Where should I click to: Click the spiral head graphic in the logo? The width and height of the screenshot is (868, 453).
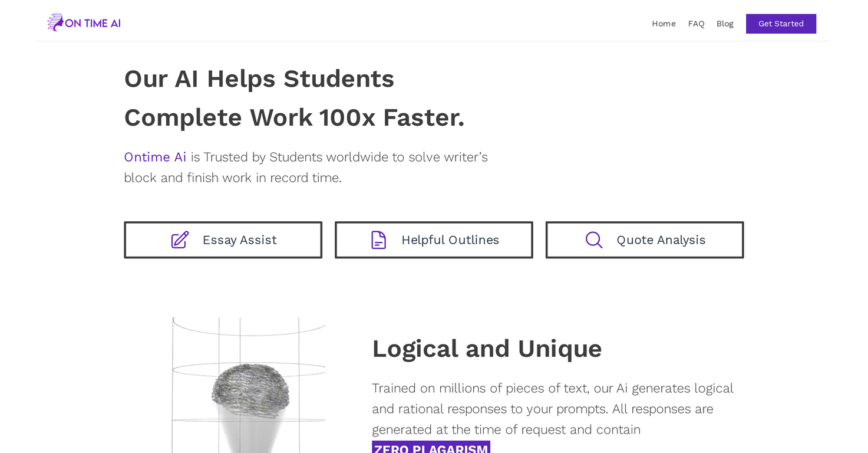tap(56, 22)
